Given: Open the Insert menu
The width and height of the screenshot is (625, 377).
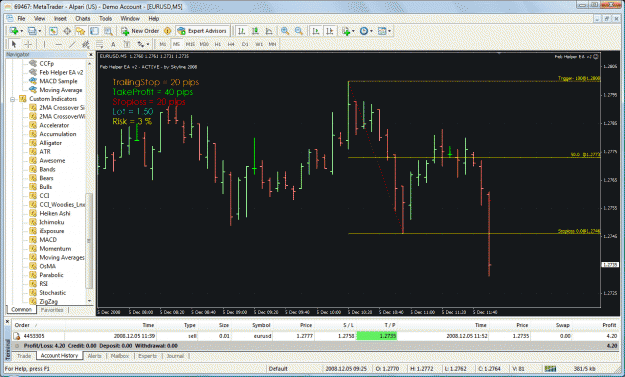Looking at the screenshot, I should (x=60, y=18).
